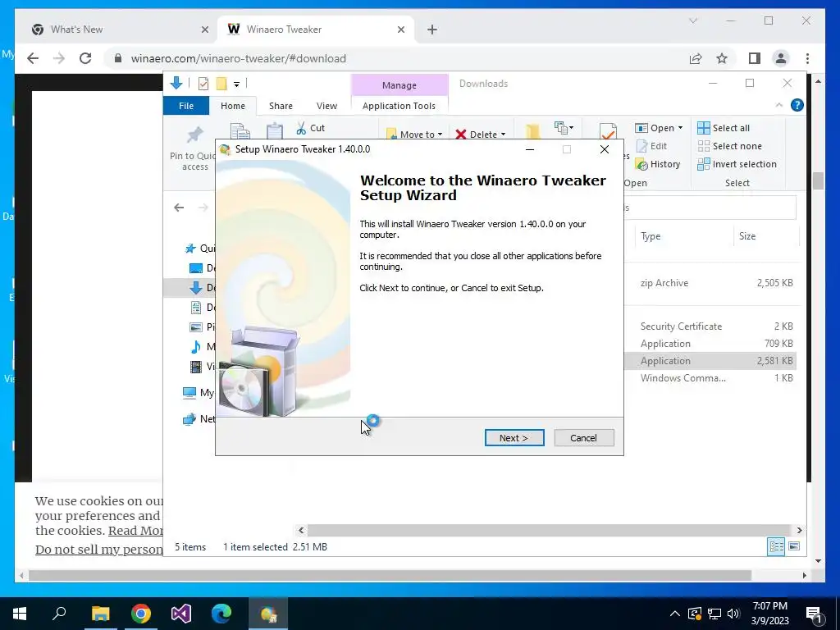Click the Manage contextual tab
Image resolution: width=840 pixels, height=630 pixels.
tap(399, 85)
